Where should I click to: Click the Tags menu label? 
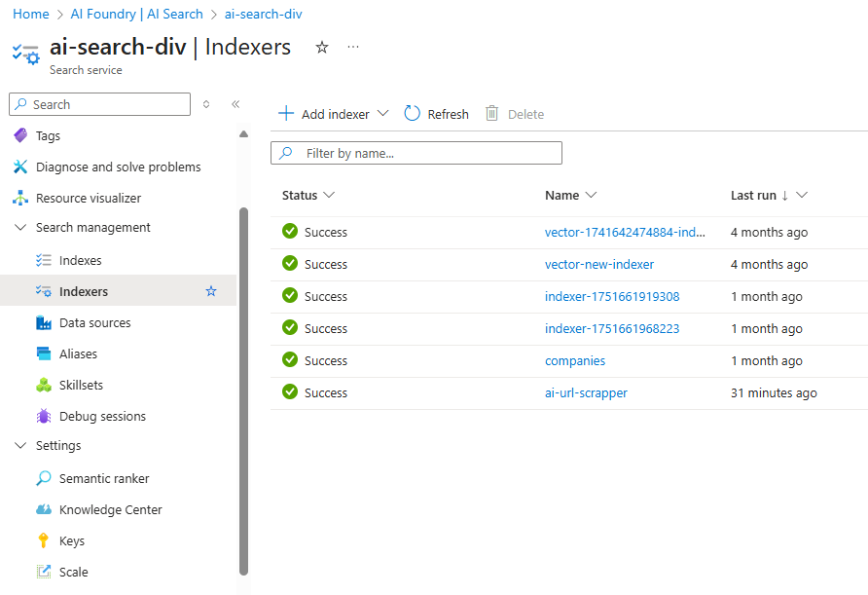point(48,135)
